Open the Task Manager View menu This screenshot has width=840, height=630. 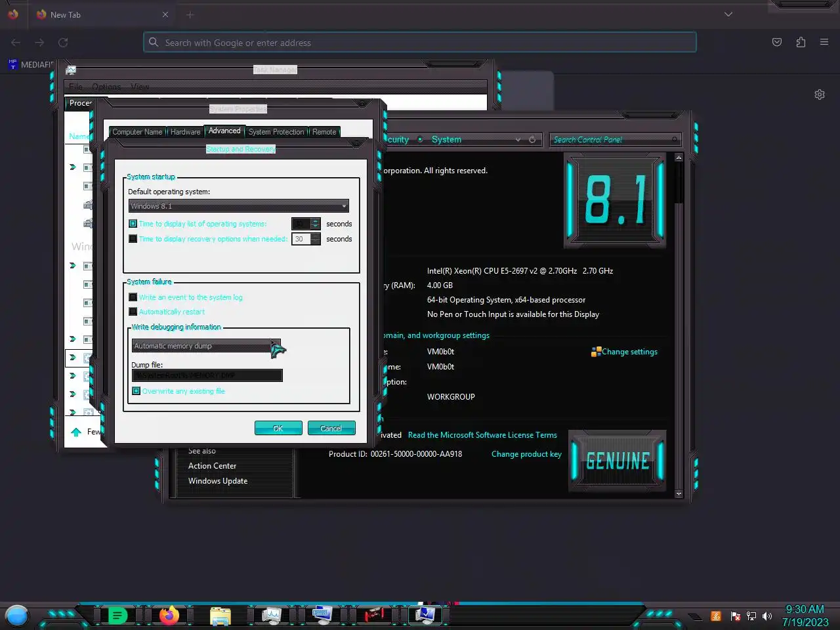[x=140, y=87]
